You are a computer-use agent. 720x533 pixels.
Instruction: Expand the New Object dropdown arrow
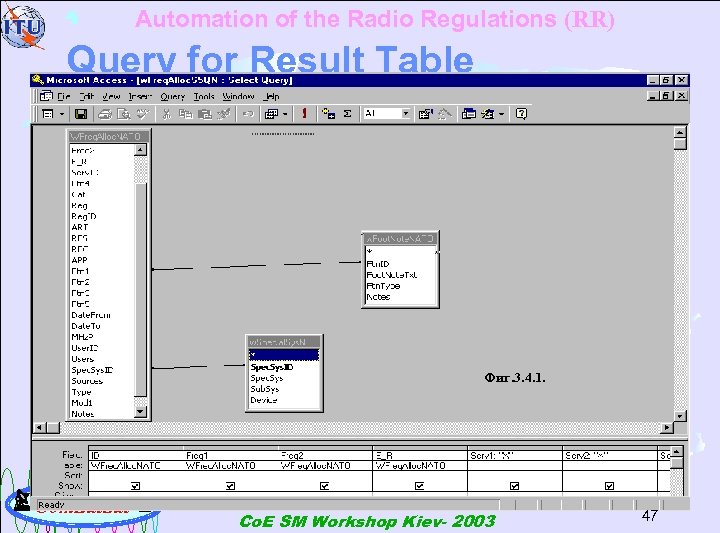tap(501, 113)
